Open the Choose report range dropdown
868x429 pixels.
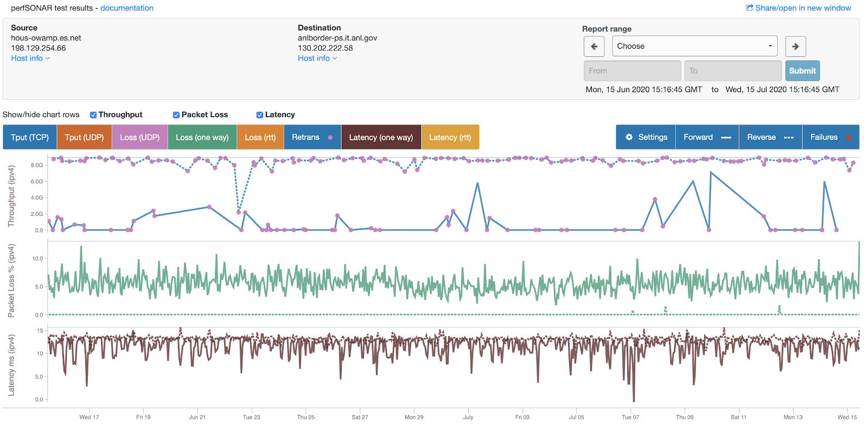tap(694, 46)
